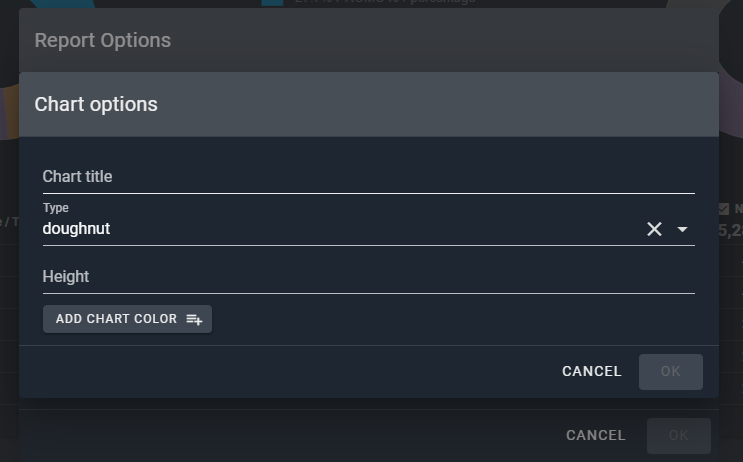
Task: Confirm Chart options with OK
Action: [670, 371]
